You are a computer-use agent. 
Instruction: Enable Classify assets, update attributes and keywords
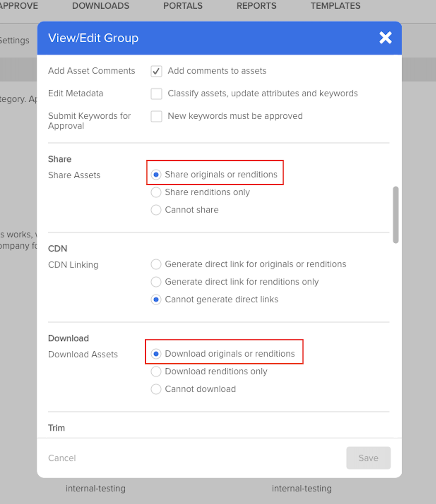pos(156,94)
